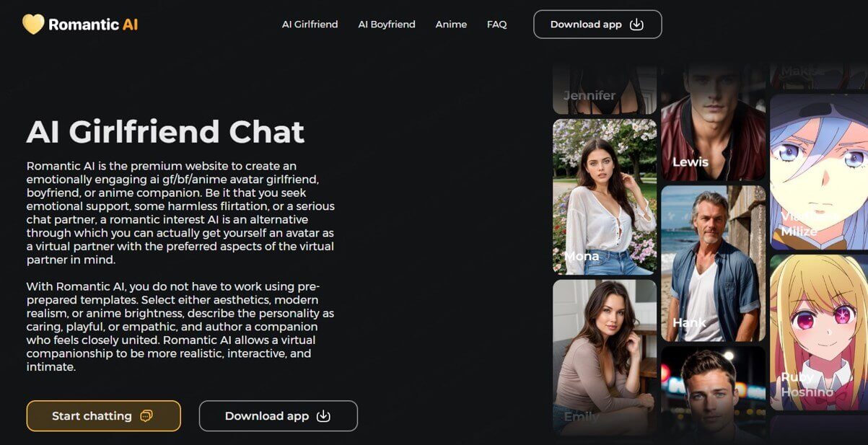The image size is (868, 445).
Task: Click the Start chatting button
Action: pyautogui.click(x=103, y=416)
